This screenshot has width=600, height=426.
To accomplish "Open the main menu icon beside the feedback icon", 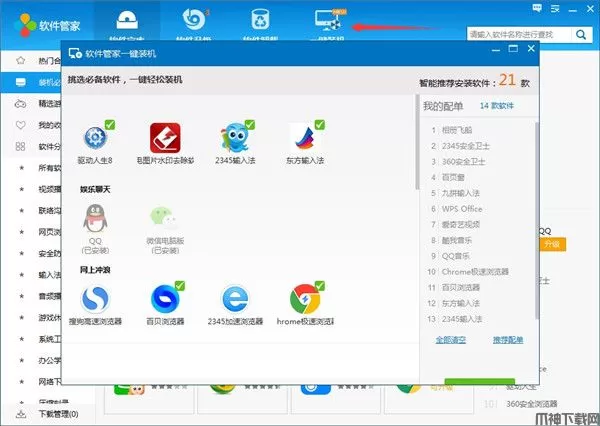I will pos(555,9).
